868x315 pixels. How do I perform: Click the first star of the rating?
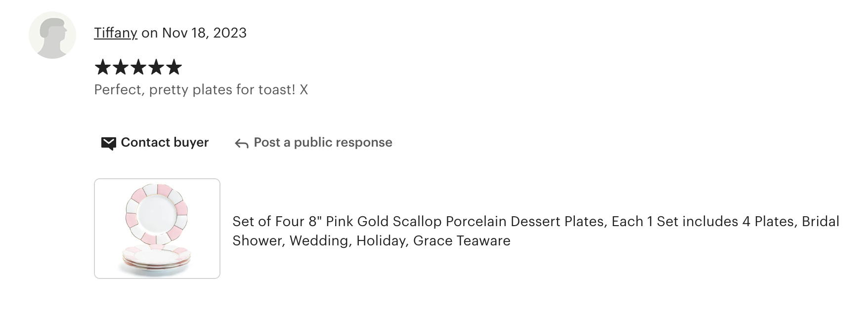[x=102, y=67]
